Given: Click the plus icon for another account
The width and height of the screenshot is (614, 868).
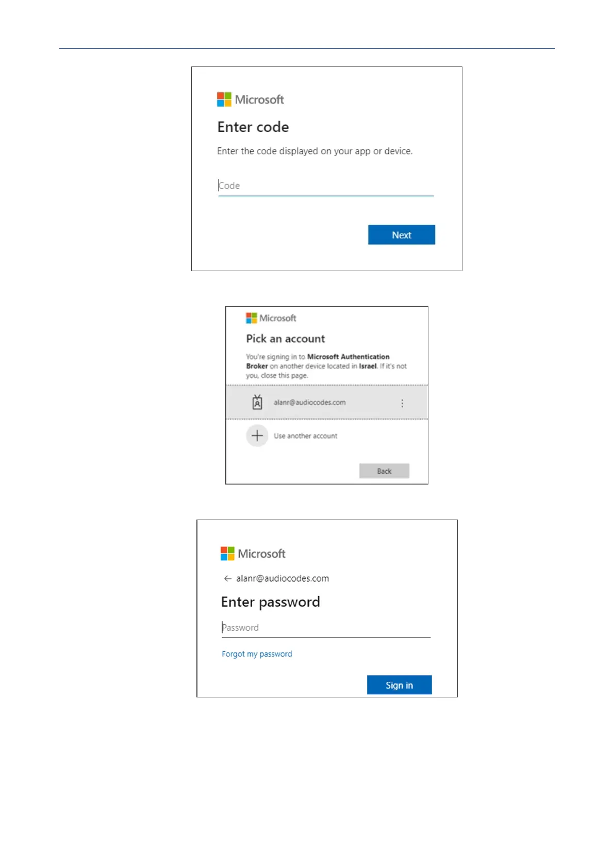Looking at the screenshot, I should pos(257,436).
